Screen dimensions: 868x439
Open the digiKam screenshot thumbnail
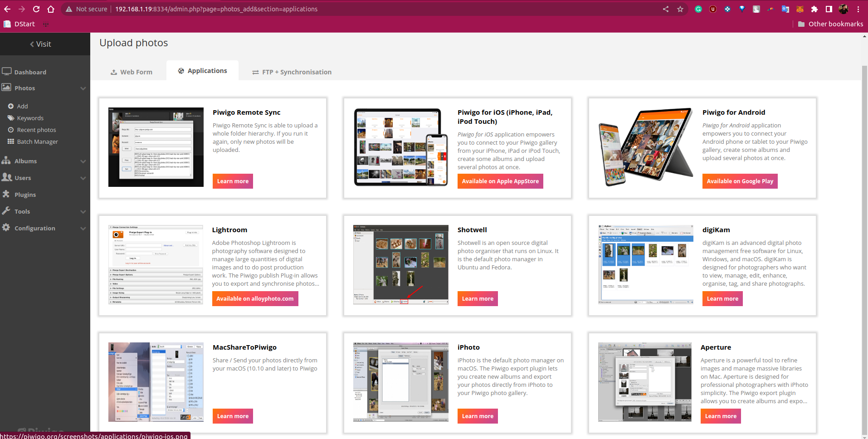[x=646, y=264]
